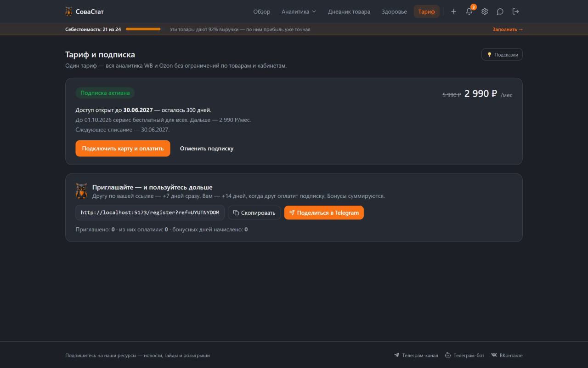Image resolution: width=588 pixels, height=368 pixels.
Task: Copy referral link with Скопировать button
Action: [254, 213]
